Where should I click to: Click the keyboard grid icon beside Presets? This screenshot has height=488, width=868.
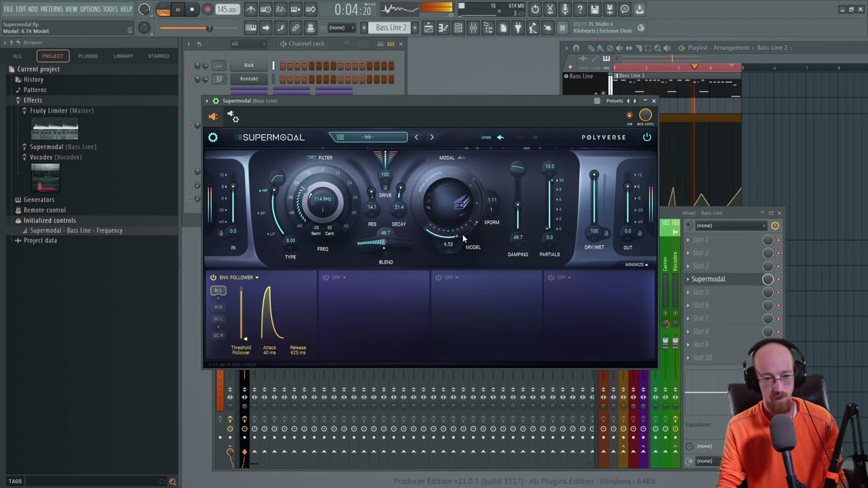click(597, 101)
